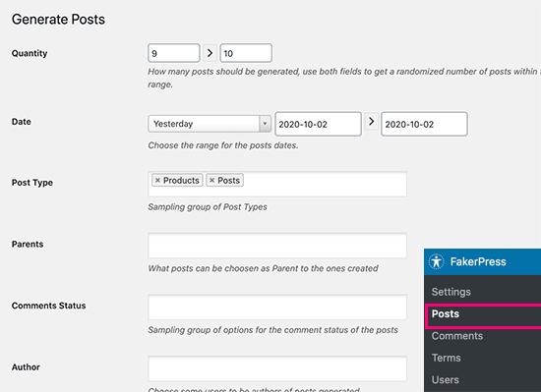Open Settings in the FakerPress menu

(451, 292)
